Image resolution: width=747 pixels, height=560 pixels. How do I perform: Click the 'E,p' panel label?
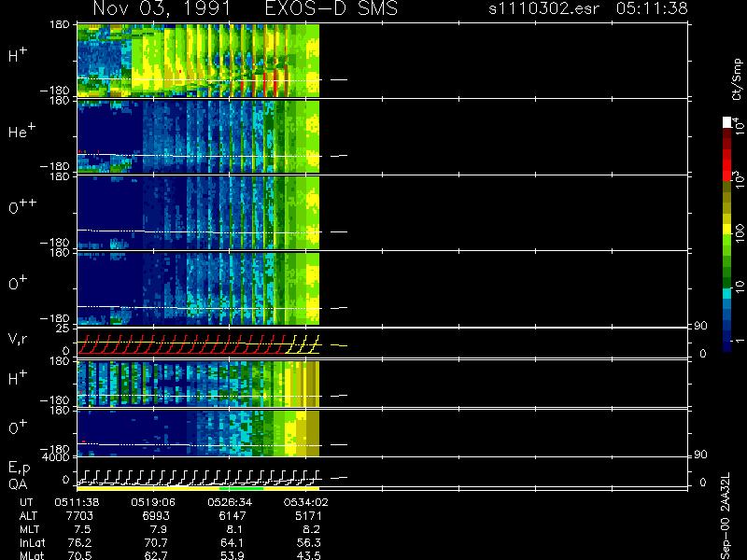tap(19, 469)
